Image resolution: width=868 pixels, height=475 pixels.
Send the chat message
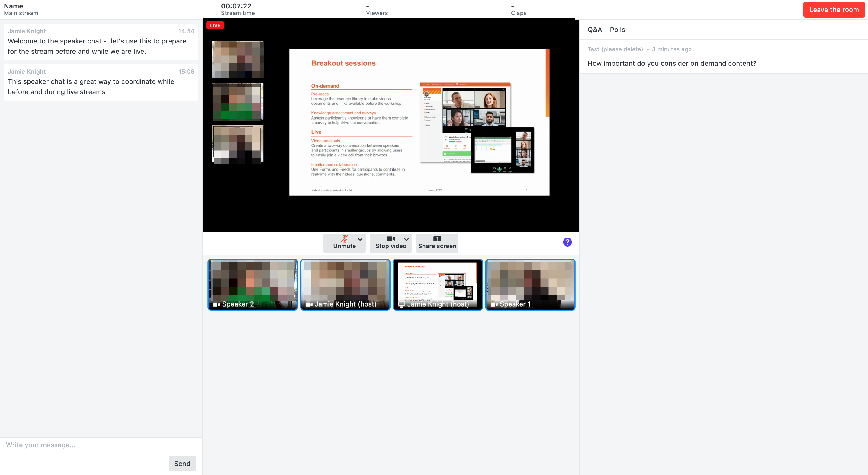click(x=182, y=463)
